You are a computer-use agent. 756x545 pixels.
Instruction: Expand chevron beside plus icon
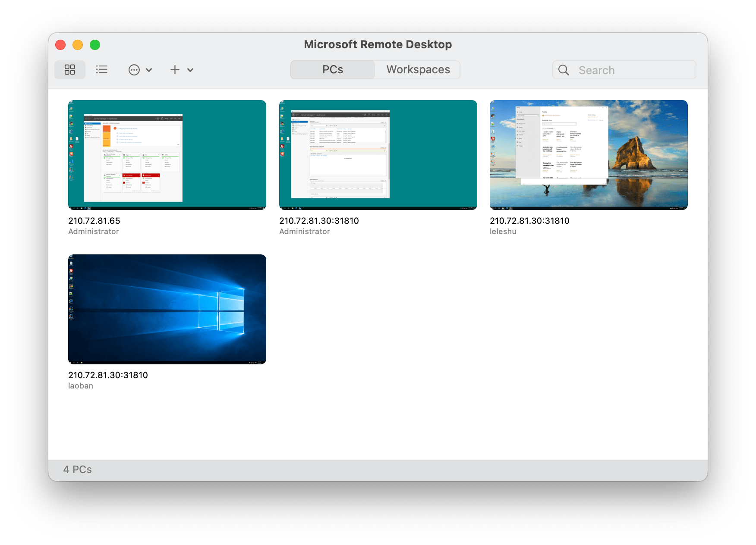tap(190, 70)
